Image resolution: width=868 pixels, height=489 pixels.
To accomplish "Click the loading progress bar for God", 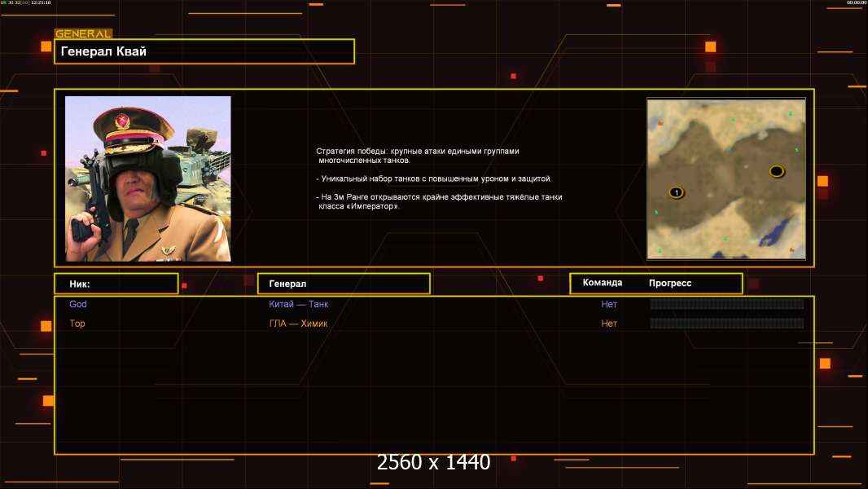I will (x=726, y=304).
